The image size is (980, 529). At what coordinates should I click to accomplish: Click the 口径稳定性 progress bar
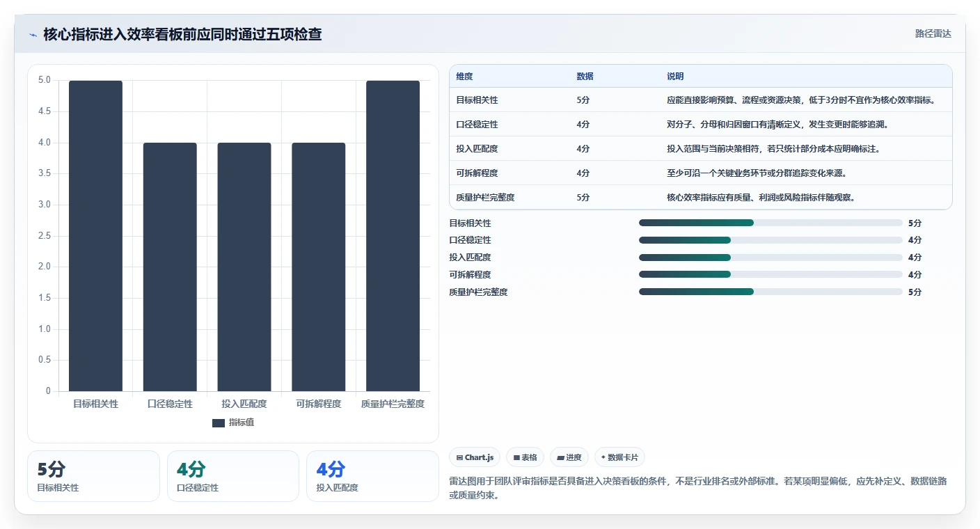770,240
